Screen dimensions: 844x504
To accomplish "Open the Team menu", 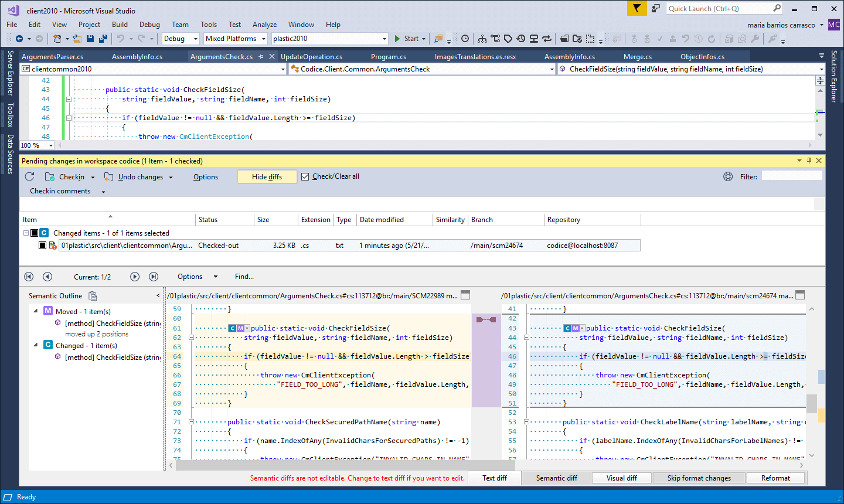I will [x=180, y=25].
